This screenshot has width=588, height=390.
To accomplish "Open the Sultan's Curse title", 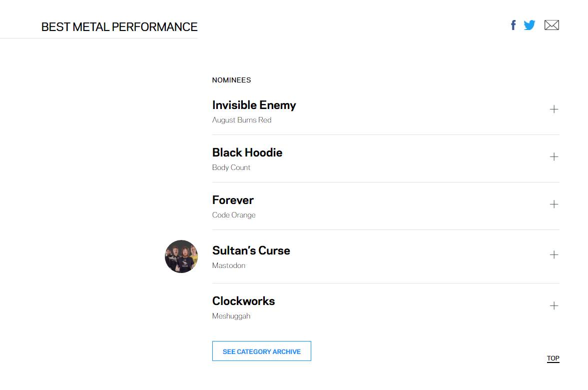I will click(251, 250).
